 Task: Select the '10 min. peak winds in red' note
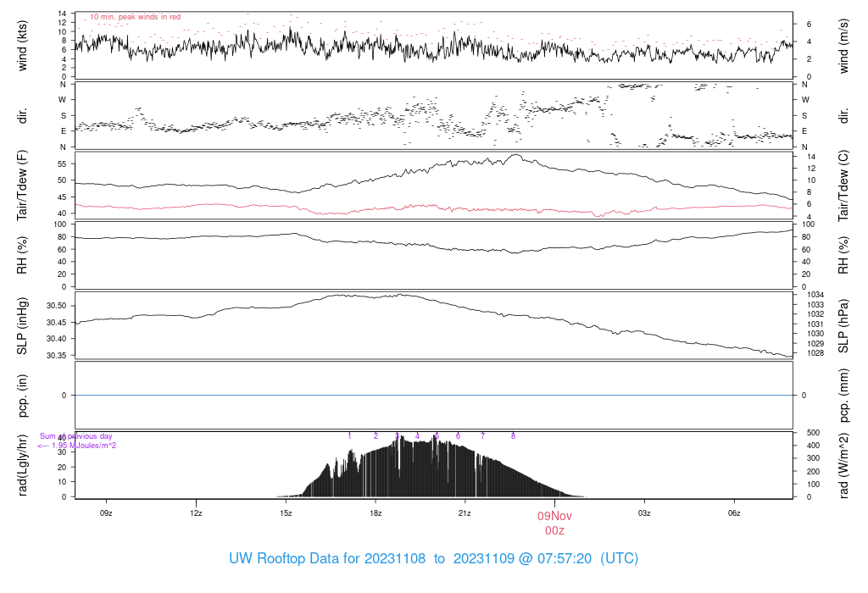click(135, 17)
